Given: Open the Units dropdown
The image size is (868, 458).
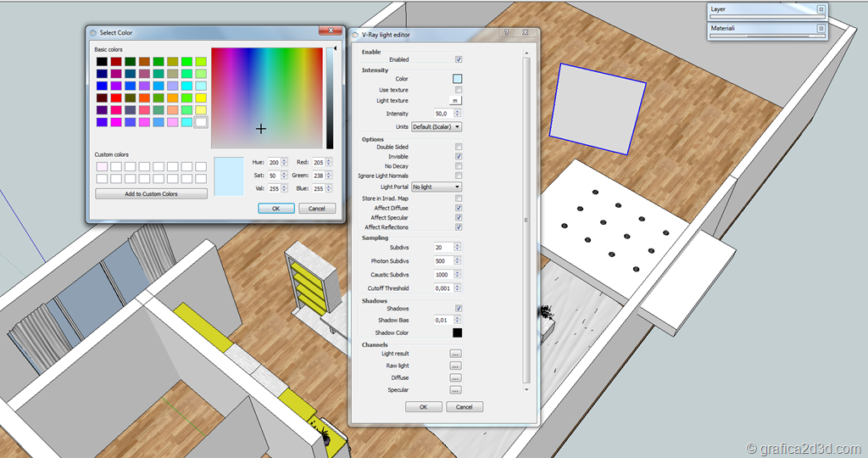Looking at the screenshot, I should point(436,127).
